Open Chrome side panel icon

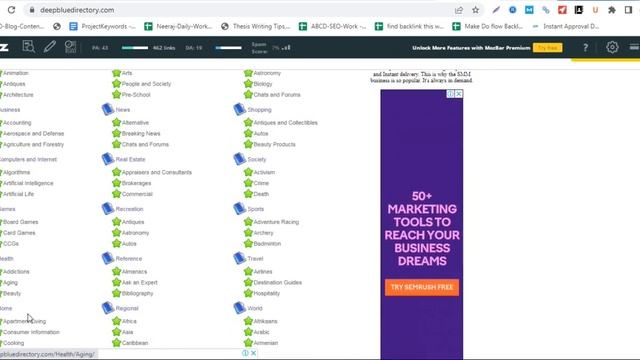coord(629,10)
